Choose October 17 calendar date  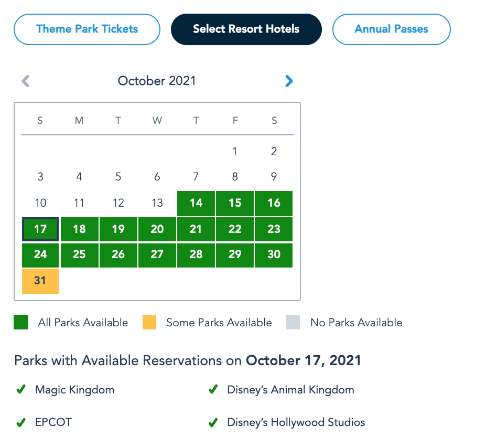click(40, 229)
